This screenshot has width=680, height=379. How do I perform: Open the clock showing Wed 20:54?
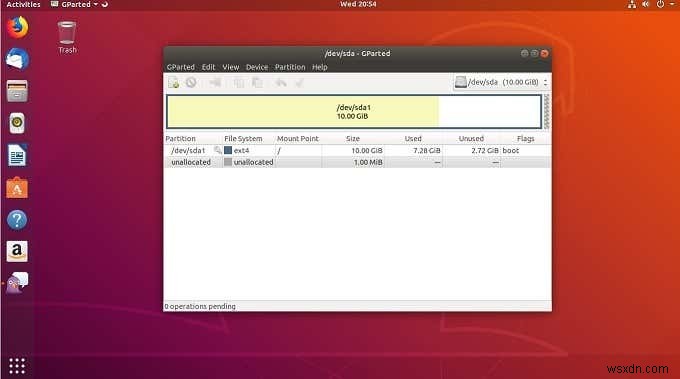pos(358,4)
